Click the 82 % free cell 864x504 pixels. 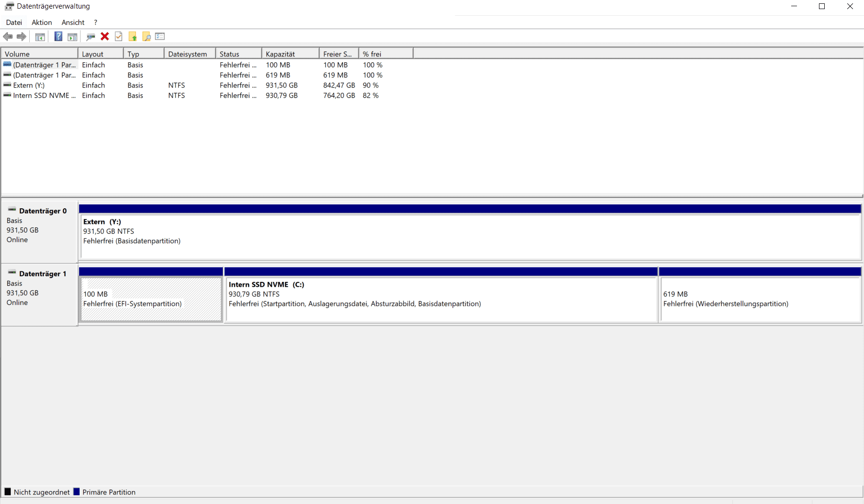pos(371,95)
